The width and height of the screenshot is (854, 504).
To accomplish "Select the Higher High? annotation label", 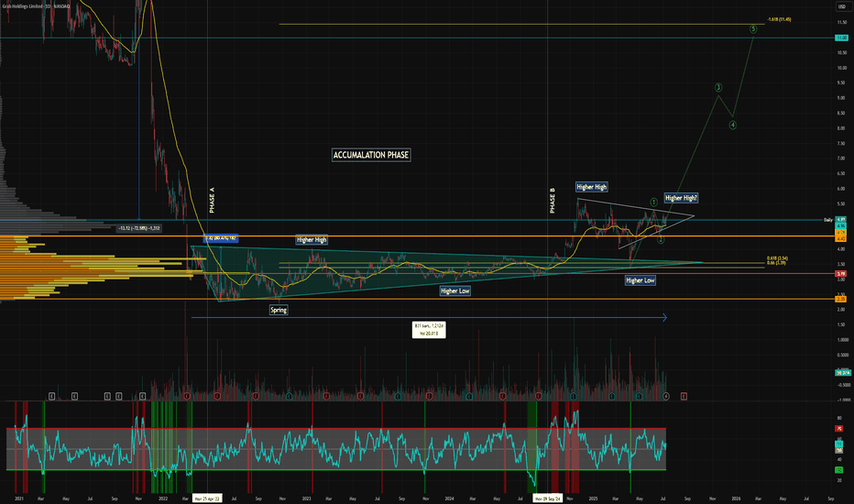I will pos(681,198).
